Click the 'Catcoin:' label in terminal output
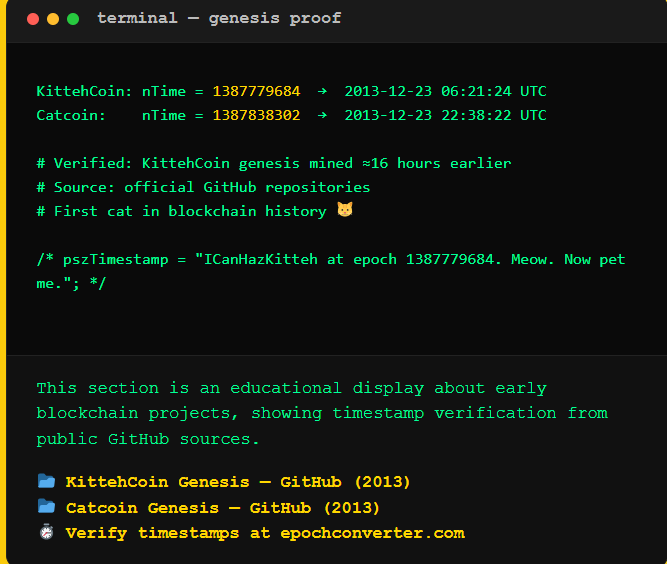 [x=71, y=115]
